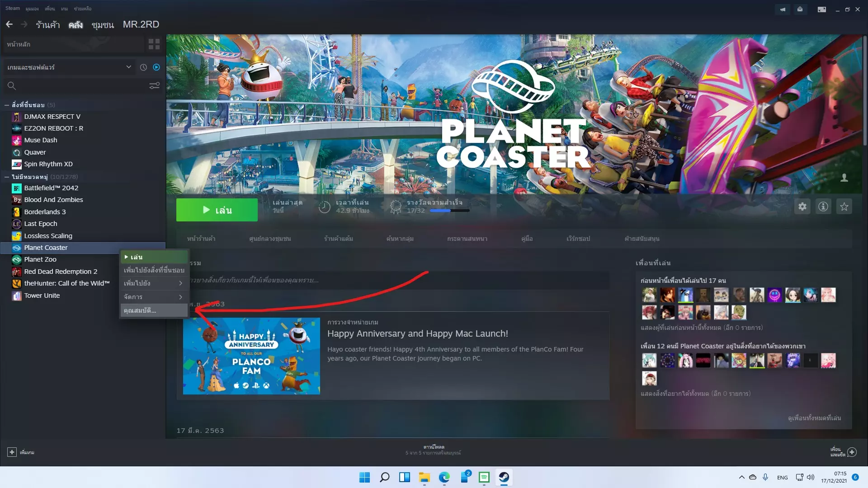
Task: Click the Steam broadcast announcement icon
Action: 783,9
